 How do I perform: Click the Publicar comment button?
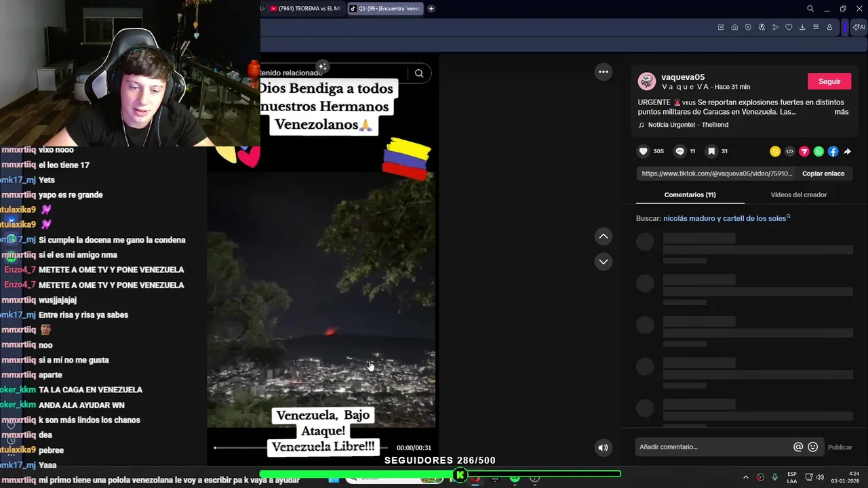840,447
